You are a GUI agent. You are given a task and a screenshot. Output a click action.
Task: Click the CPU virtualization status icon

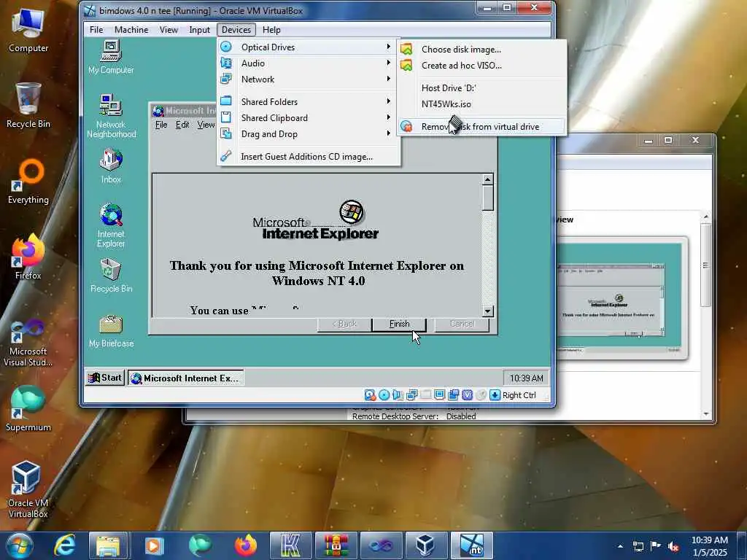(468, 394)
